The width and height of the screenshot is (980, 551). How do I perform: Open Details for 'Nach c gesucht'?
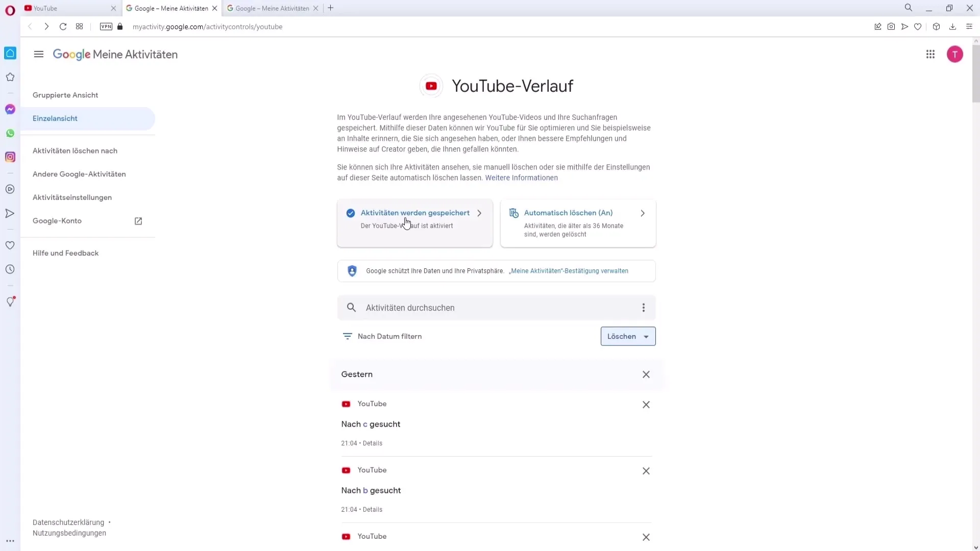click(x=373, y=443)
